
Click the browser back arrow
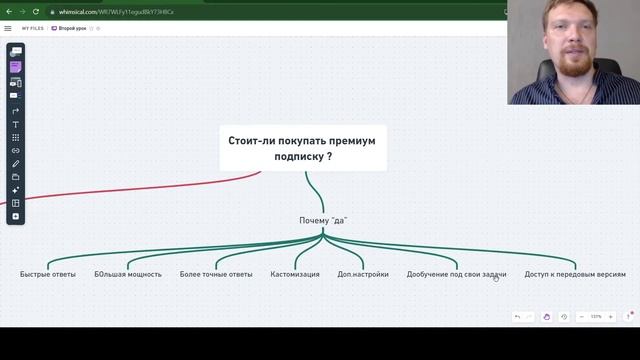pyautogui.click(x=9, y=12)
